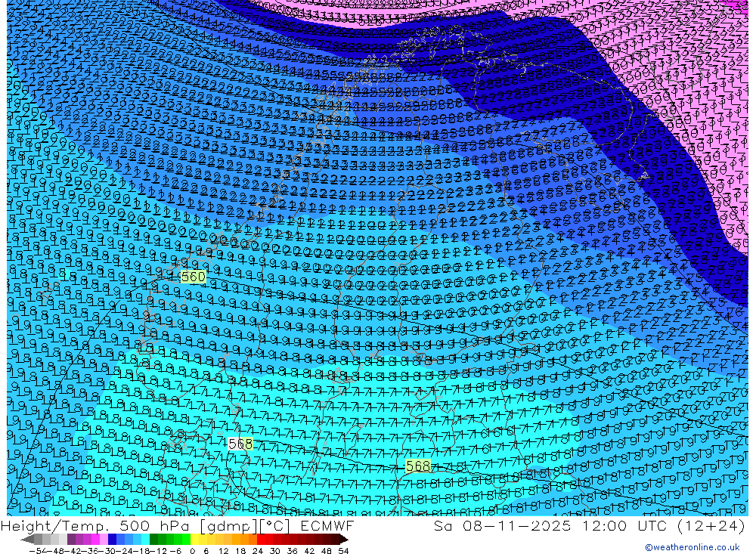Click the 'ECMWF' model name
The width and height of the screenshot is (756, 554).
click(327, 526)
